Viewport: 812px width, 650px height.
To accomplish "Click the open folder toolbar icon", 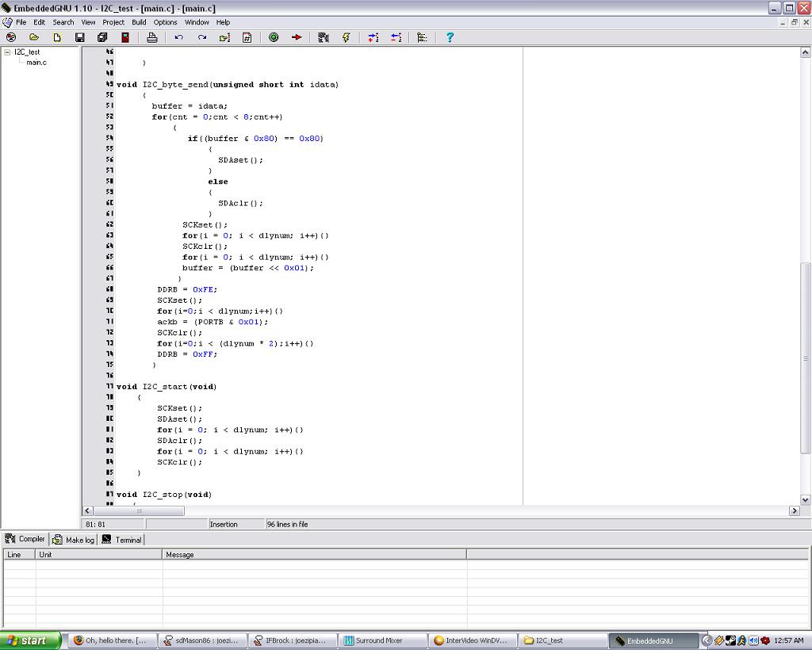I will coord(34,37).
